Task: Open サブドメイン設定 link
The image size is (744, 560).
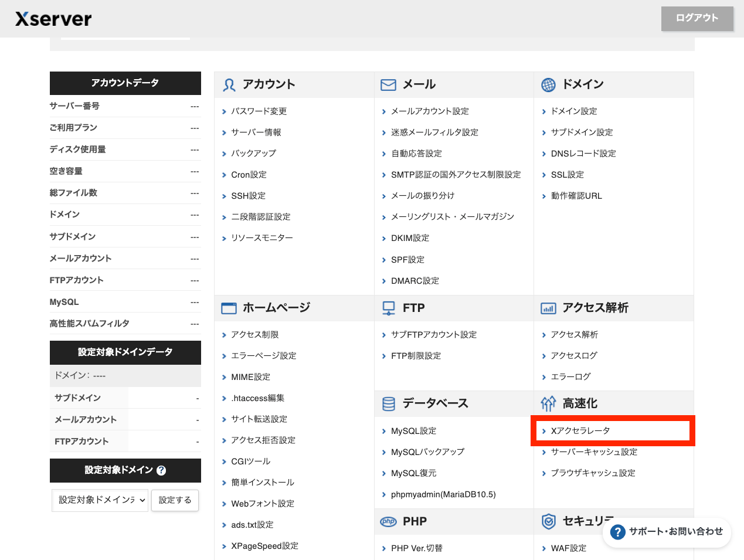Action: click(582, 132)
